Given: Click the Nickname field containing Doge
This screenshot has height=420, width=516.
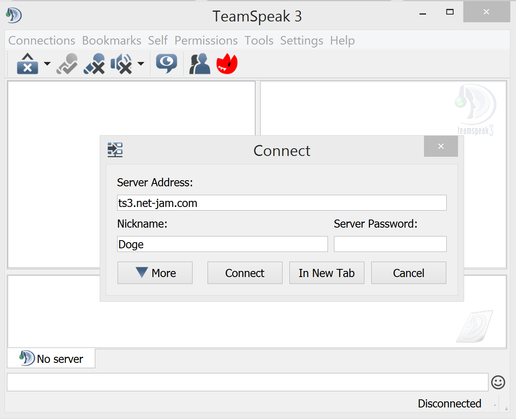Looking at the screenshot, I should [x=223, y=244].
